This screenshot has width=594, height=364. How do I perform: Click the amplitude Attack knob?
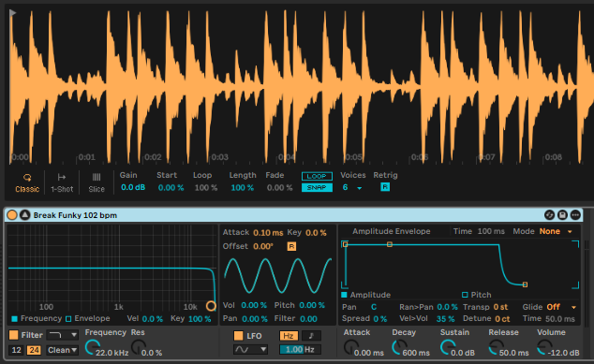(x=351, y=347)
